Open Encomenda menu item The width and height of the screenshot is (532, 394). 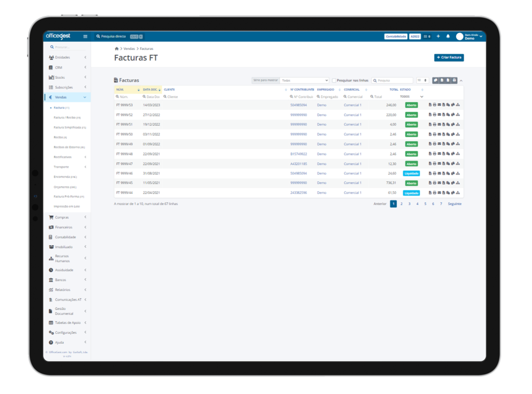[x=65, y=176]
